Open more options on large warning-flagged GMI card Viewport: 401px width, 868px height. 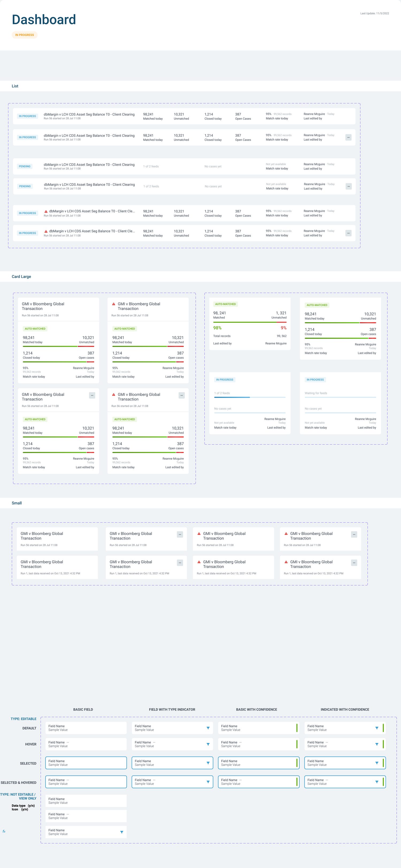(x=182, y=395)
